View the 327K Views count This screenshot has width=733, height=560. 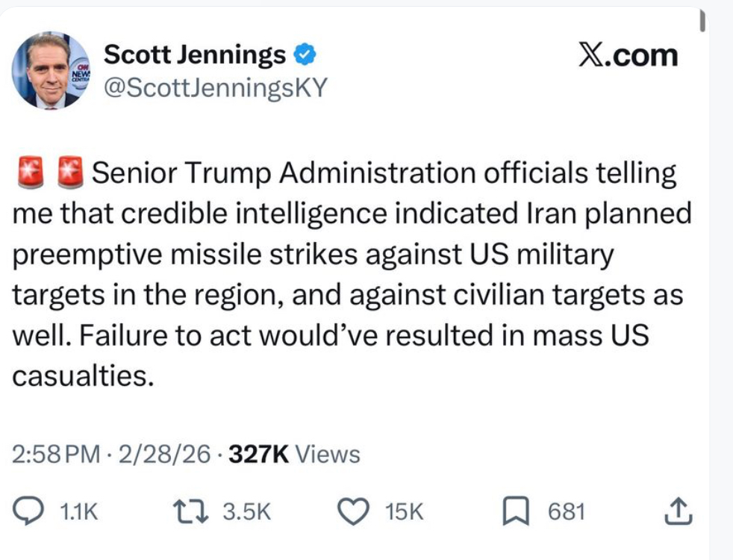coord(294,454)
